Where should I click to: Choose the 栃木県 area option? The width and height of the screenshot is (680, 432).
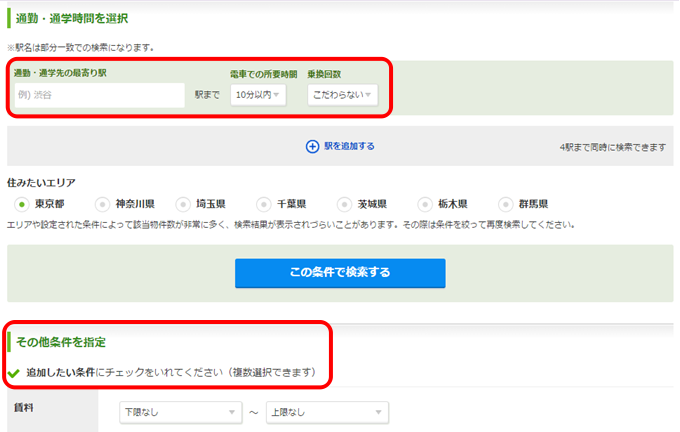click(x=427, y=203)
